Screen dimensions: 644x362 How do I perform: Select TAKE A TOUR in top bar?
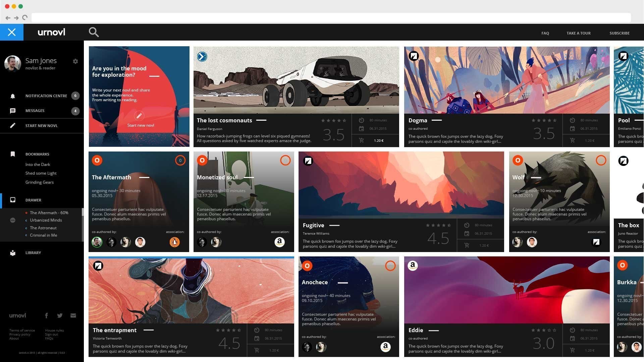[x=579, y=33]
